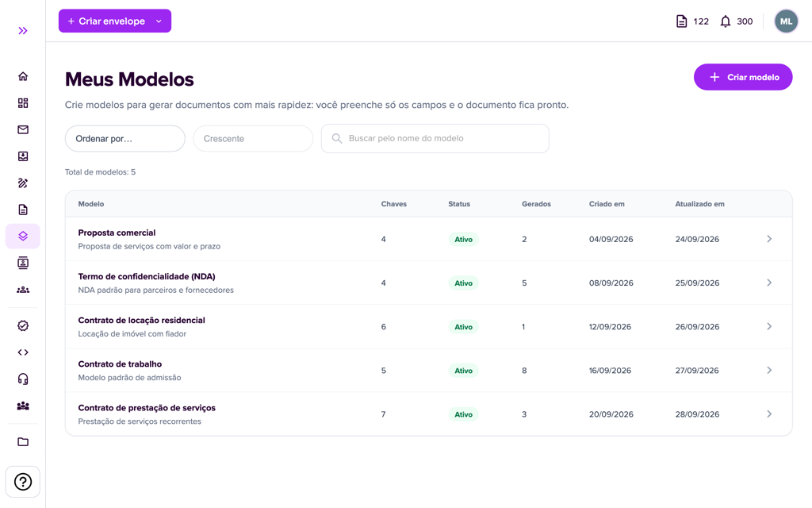Open the folder icon in sidebar
Image resolution: width=812 pixels, height=508 pixels.
pyautogui.click(x=23, y=441)
